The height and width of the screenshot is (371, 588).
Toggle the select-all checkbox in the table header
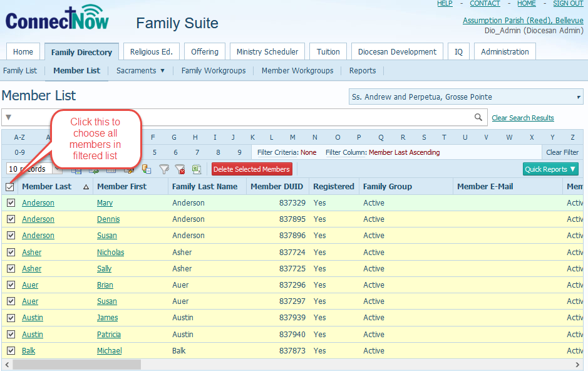click(x=10, y=187)
